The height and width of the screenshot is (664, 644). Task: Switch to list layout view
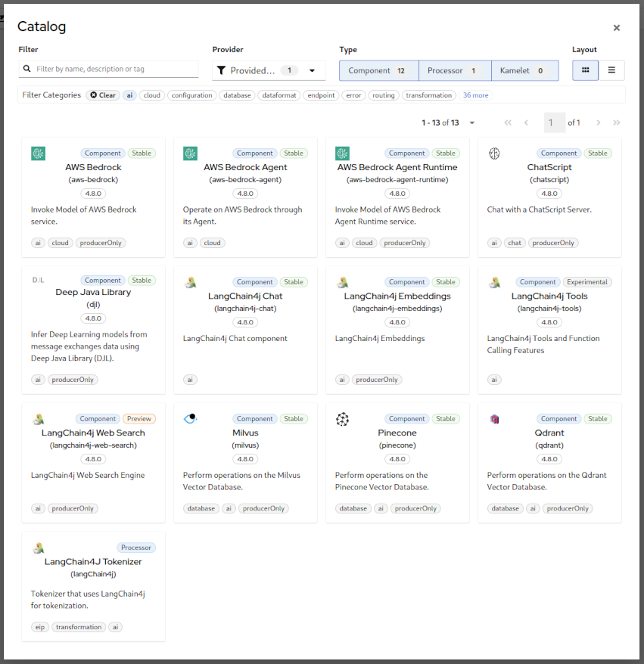pos(611,70)
